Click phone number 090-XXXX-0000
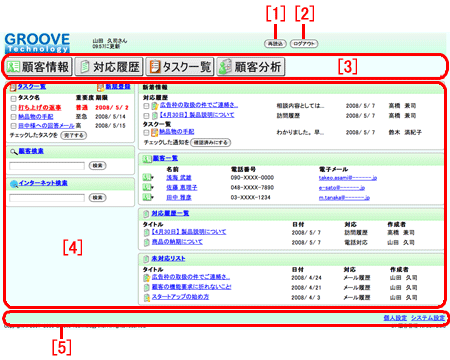Image resolution: width=450 pixels, height=360 pixels. pyautogui.click(x=252, y=178)
